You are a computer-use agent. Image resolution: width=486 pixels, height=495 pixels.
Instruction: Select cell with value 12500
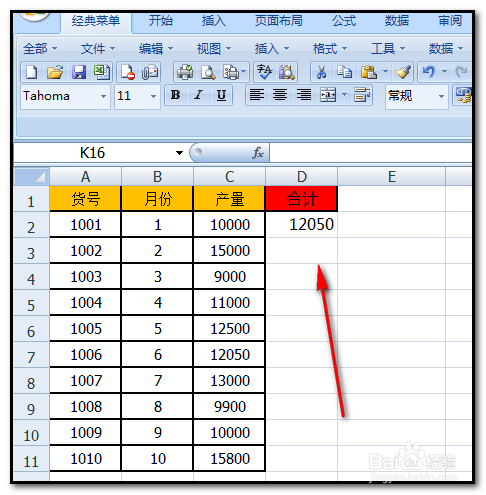230,329
